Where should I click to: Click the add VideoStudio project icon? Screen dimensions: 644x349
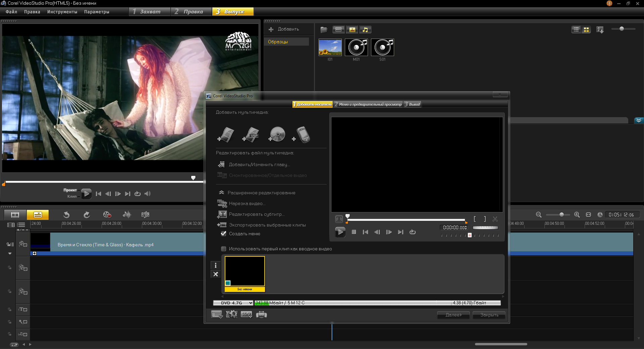[x=251, y=135]
